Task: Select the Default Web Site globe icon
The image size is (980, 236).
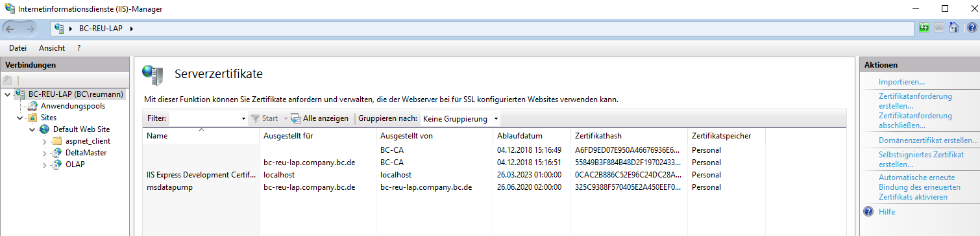Action: coord(44,129)
